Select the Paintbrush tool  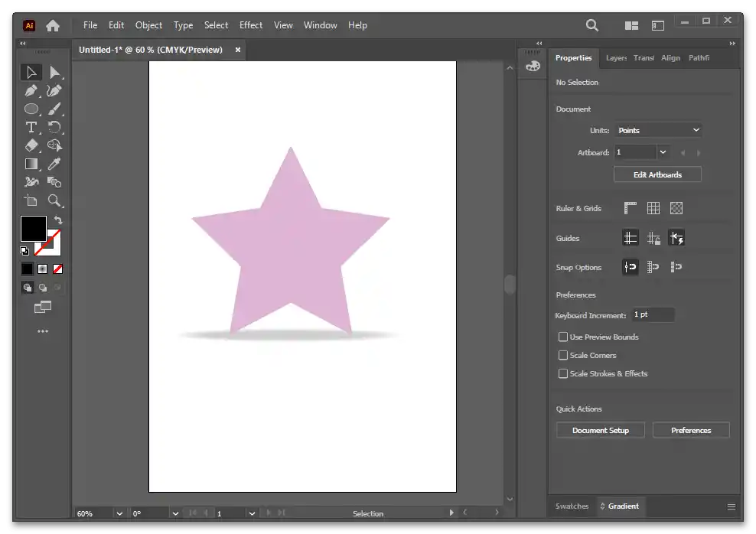click(x=54, y=109)
